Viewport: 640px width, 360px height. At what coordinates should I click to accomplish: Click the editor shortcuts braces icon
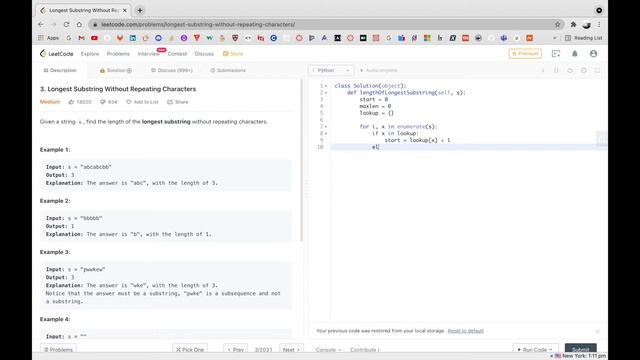[556, 71]
